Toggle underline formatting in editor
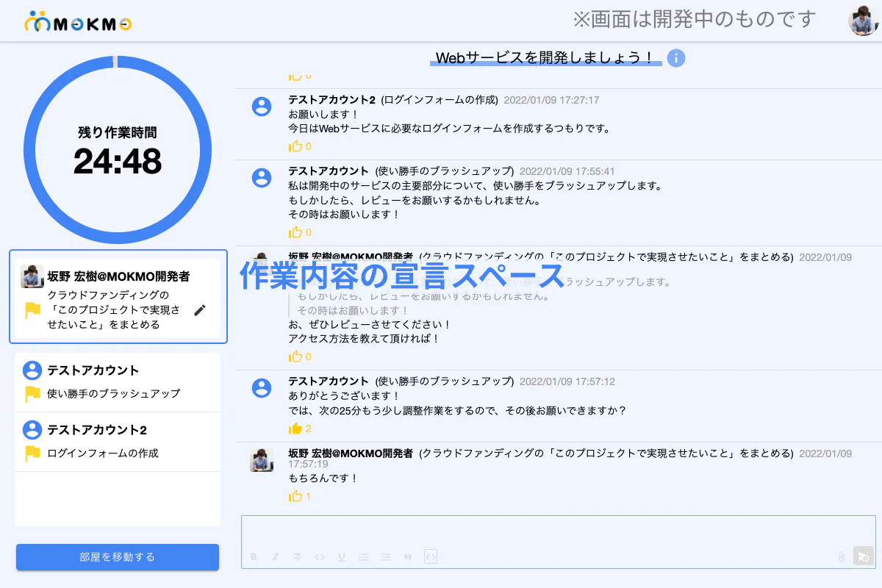The width and height of the screenshot is (882, 588). coord(342,557)
